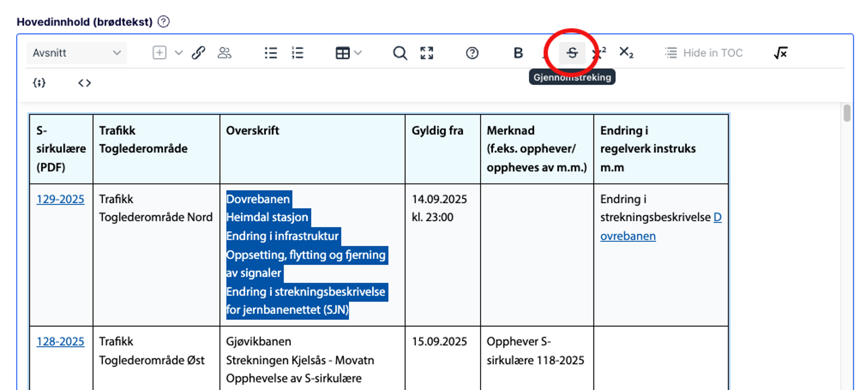Click the magnifier search icon
This screenshot has height=390, width=868.
point(400,53)
